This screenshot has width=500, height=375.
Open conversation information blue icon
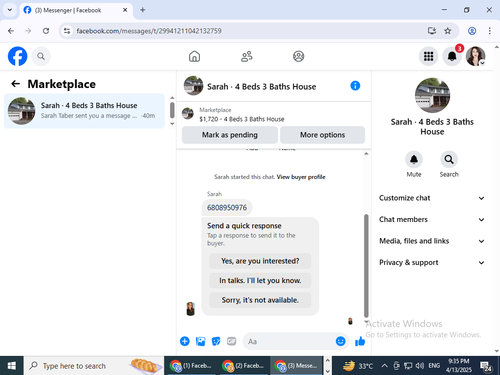(355, 86)
